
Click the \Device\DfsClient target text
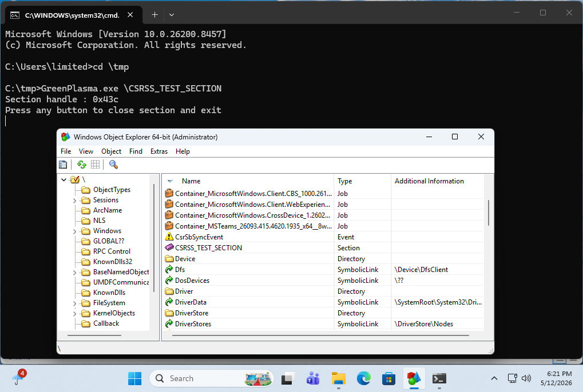coord(421,270)
